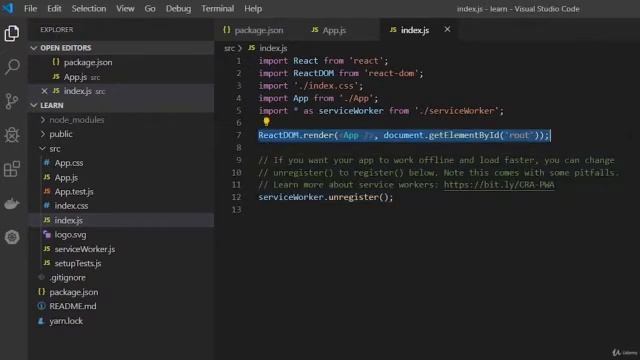Screen dimensions: 640x360
Task: Click import React line in editor
Action: coord(323,61)
